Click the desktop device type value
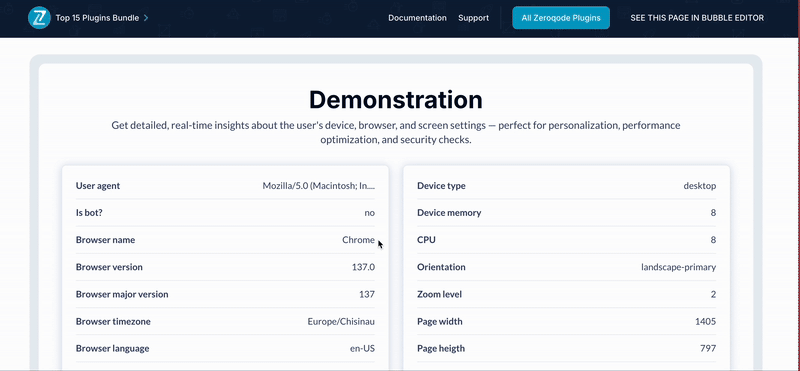 pyautogui.click(x=700, y=186)
